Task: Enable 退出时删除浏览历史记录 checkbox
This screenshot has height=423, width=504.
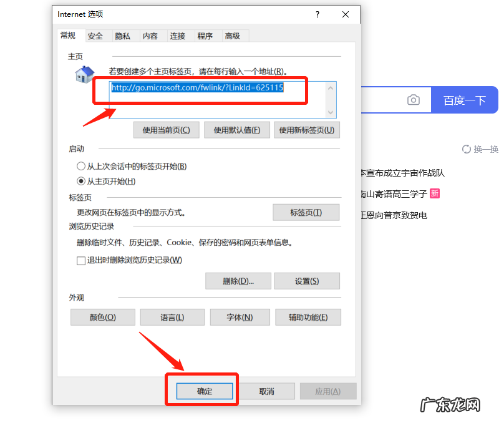Action: point(80,260)
